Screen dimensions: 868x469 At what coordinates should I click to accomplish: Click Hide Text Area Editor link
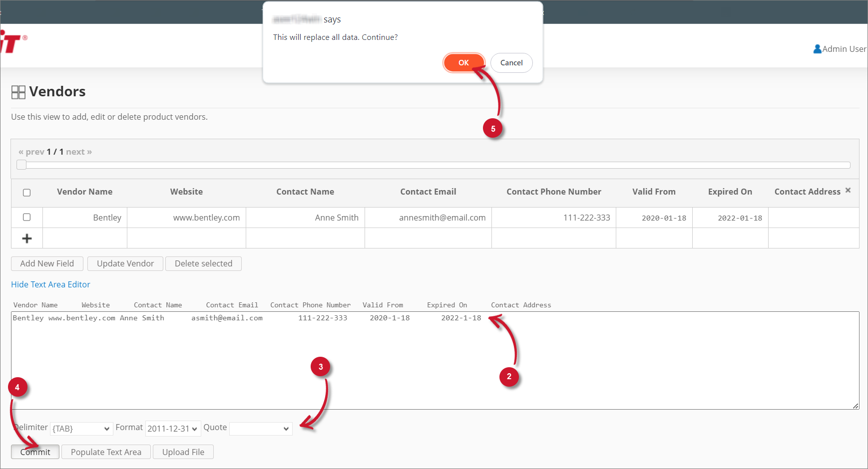(x=50, y=284)
